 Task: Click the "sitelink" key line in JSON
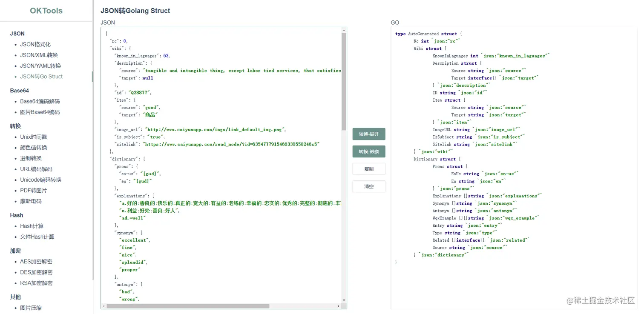[x=217, y=144]
